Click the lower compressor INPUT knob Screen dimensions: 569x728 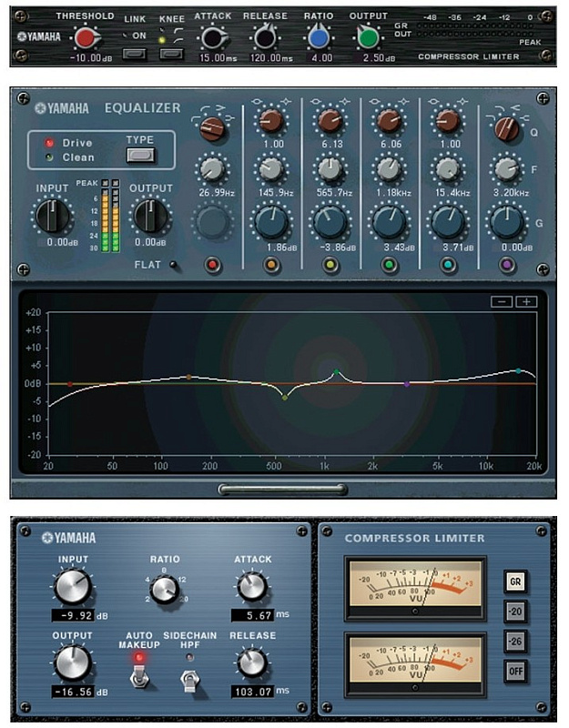coord(73,587)
